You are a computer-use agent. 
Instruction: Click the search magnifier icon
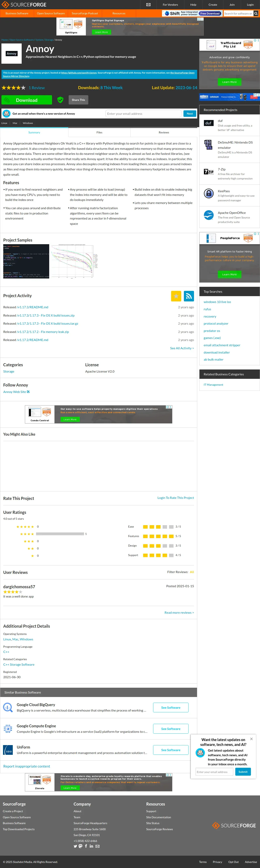(x=256, y=14)
